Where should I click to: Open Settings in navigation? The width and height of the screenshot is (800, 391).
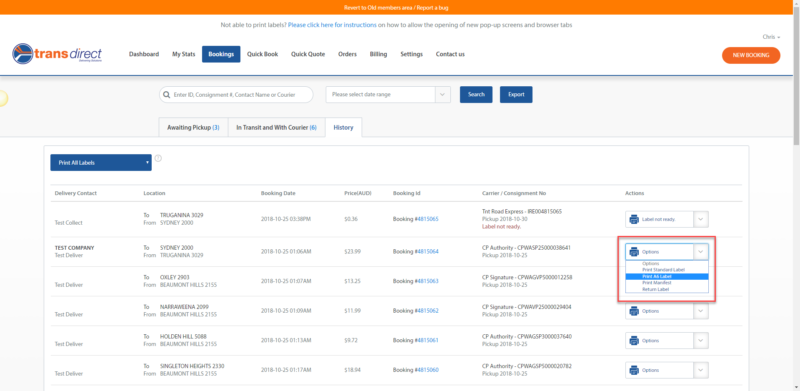tap(411, 54)
